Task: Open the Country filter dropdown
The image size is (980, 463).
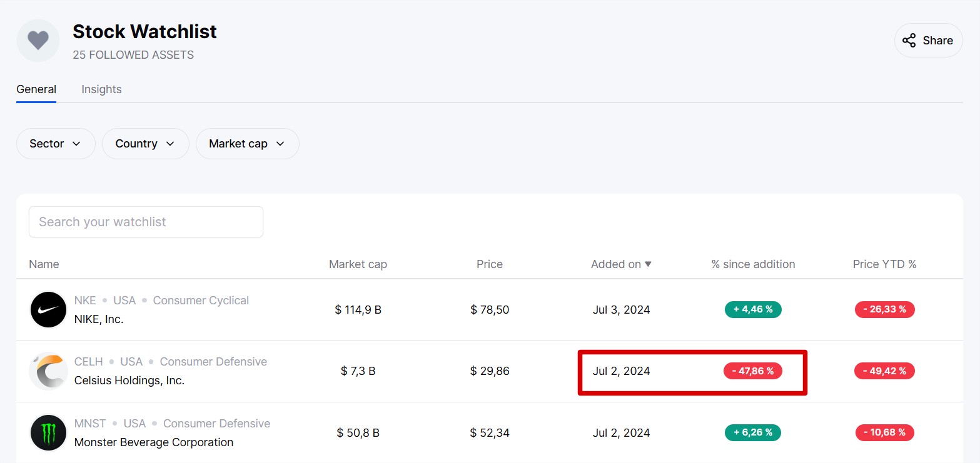Action: point(145,144)
